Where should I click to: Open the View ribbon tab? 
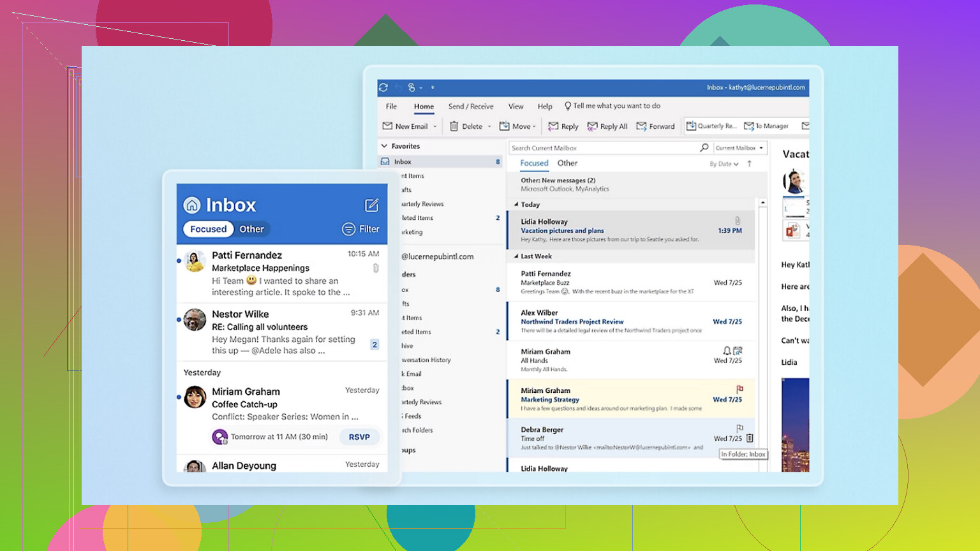click(x=516, y=107)
